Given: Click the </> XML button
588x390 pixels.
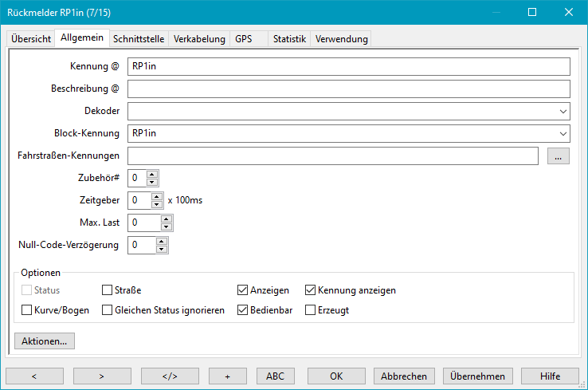Looking at the screenshot, I should coord(170,376).
